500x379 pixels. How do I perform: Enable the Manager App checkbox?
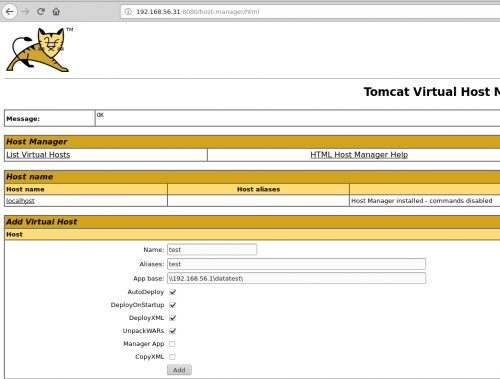172,344
